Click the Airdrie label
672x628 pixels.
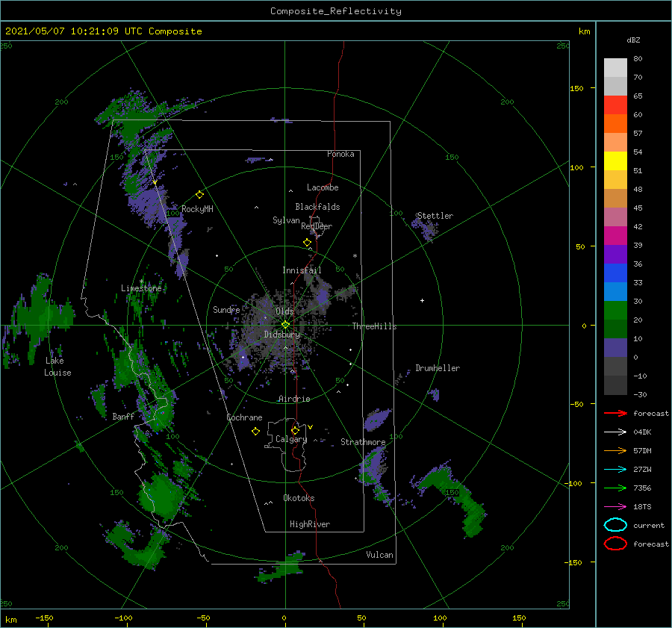point(294,399)
